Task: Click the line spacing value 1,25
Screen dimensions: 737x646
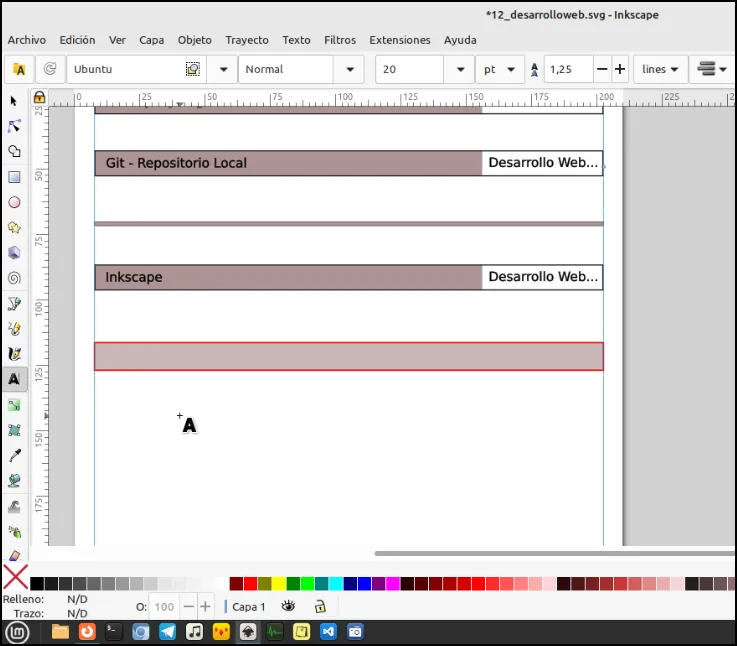Action: click(x=568, y=70)
